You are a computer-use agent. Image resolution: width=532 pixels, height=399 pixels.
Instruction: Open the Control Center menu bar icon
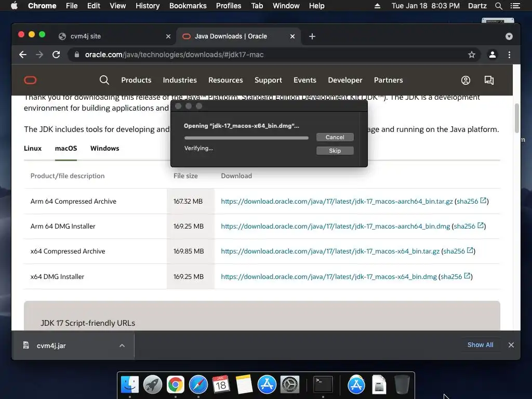515,6
